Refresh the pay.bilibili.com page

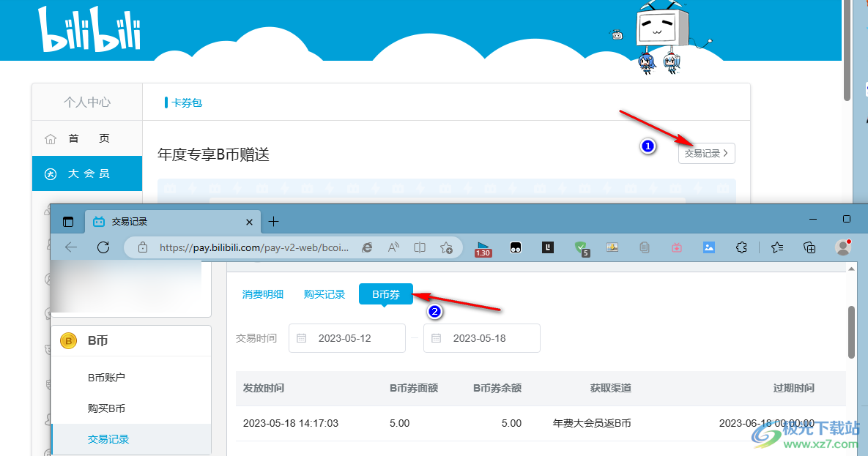pyautogui.click(x=103, y=247)
